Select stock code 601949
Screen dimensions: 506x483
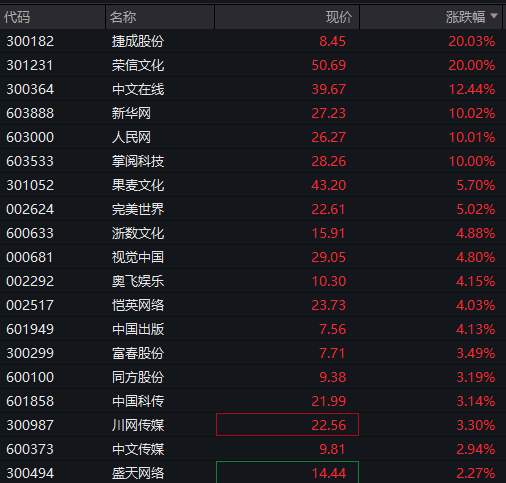coord(30,329)
